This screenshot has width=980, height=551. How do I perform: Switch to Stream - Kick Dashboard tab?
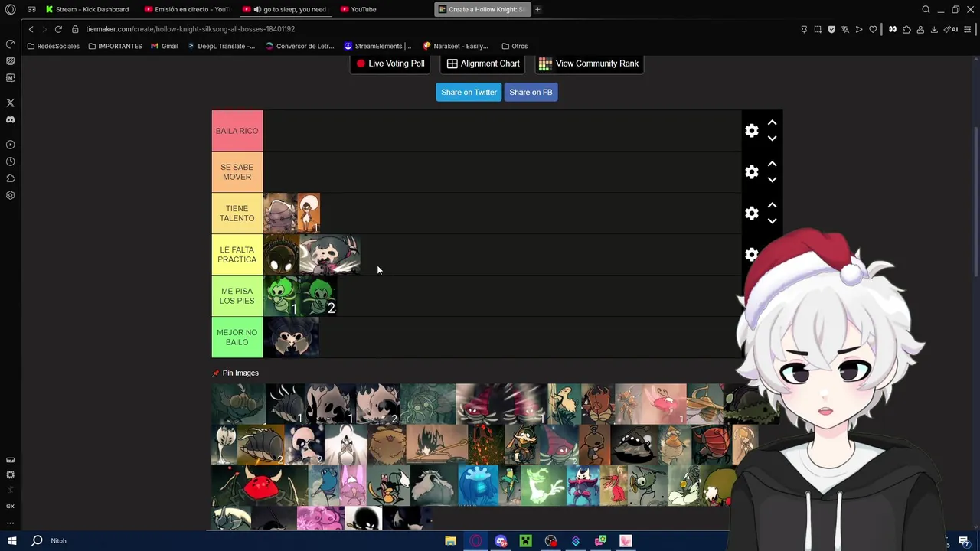(x=87, y=9)
